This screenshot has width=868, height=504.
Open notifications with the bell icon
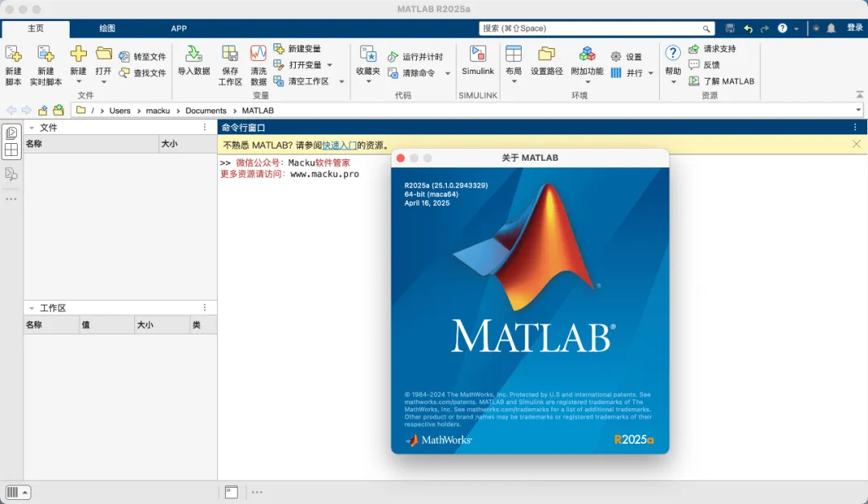point(831,28)
